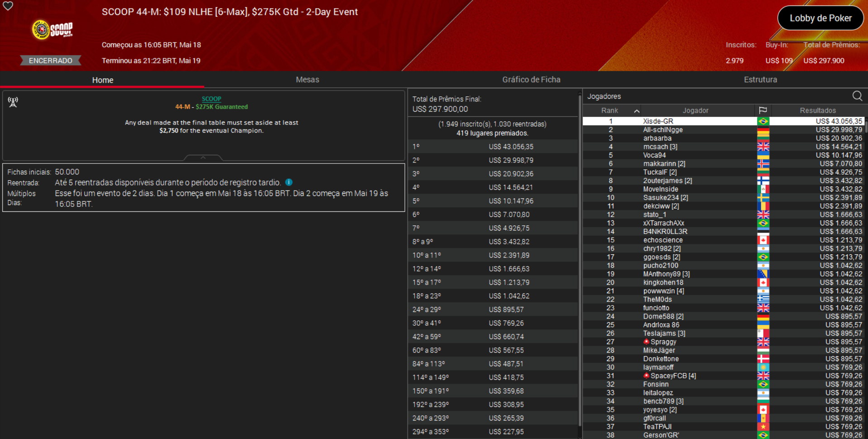Click Denmark flag in Donkettone row

(x=763, y=359)
